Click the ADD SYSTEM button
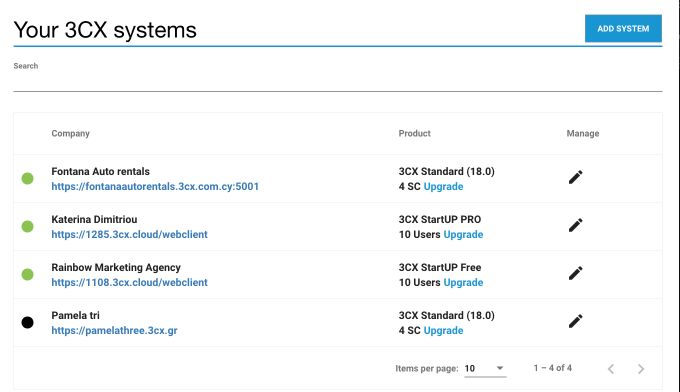This screenshot has width=680, height=392. pos(623,29)
